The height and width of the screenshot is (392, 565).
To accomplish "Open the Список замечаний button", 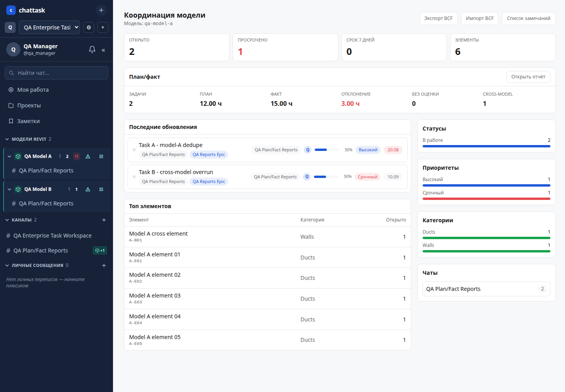I will pos(529,18).
